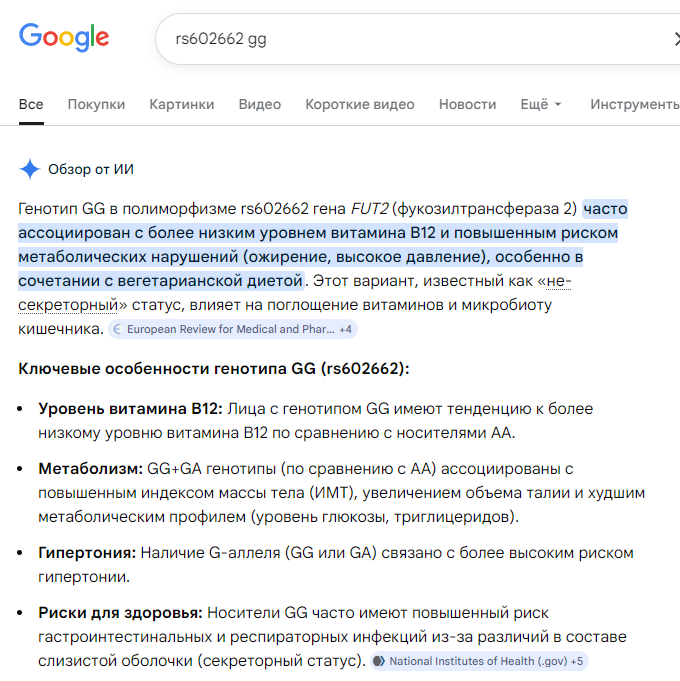Click the National Institutes of Health icon
Viewport: 680px width, 681px height.
[x=379, y=661]
